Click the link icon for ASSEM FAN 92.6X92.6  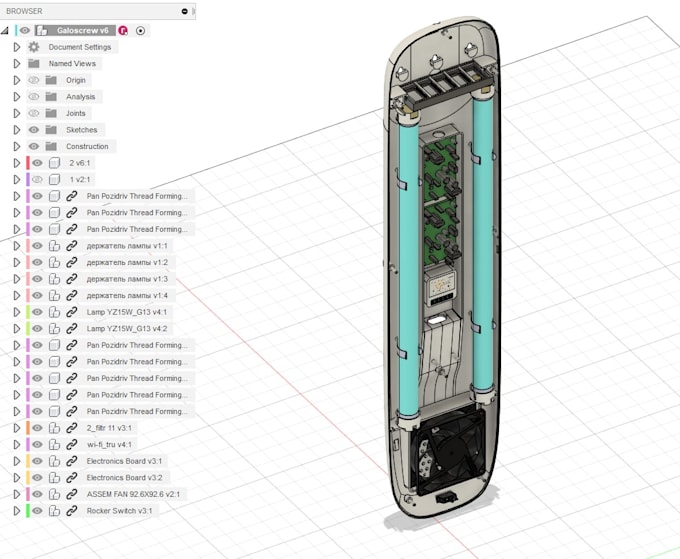[72, 494]
